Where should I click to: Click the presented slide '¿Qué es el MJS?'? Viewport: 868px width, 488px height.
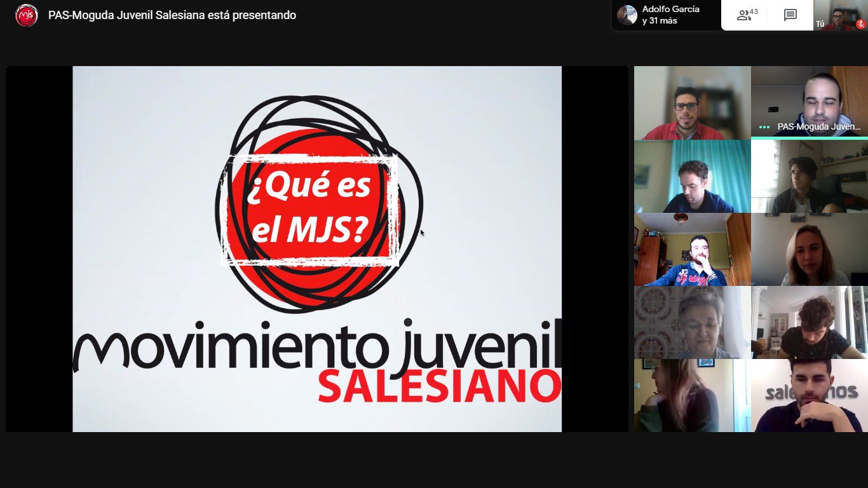point(316,248)
